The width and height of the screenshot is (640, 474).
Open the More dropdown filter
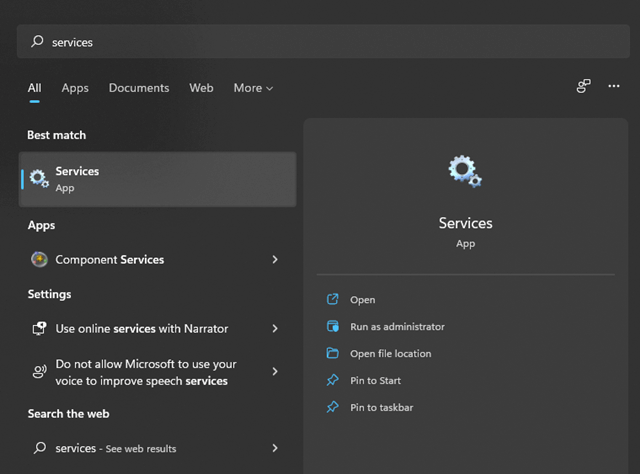(253, 88)
